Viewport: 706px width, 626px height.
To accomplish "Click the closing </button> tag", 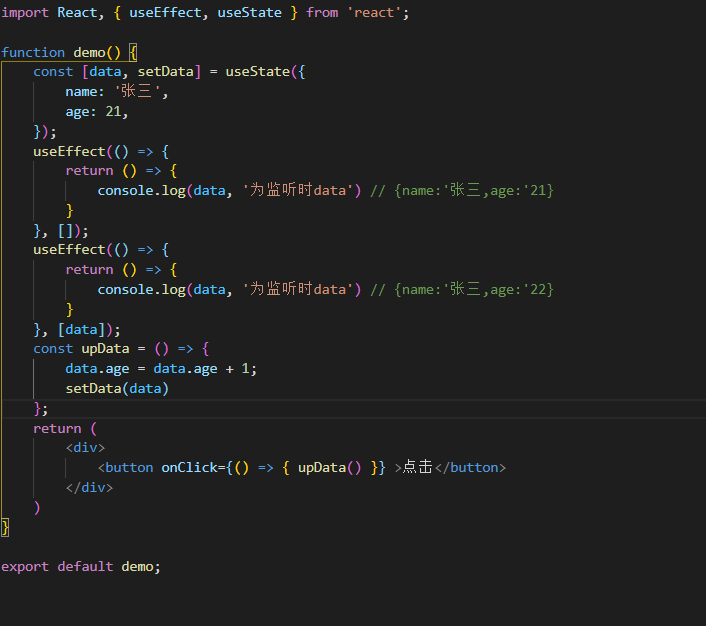I will click(x=470, y=467).
